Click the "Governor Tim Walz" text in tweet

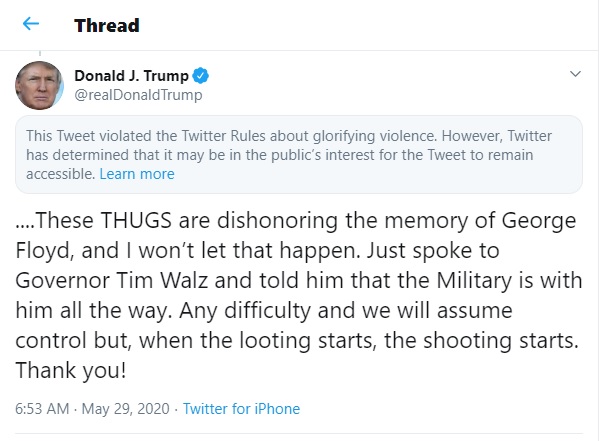[112, 280]
